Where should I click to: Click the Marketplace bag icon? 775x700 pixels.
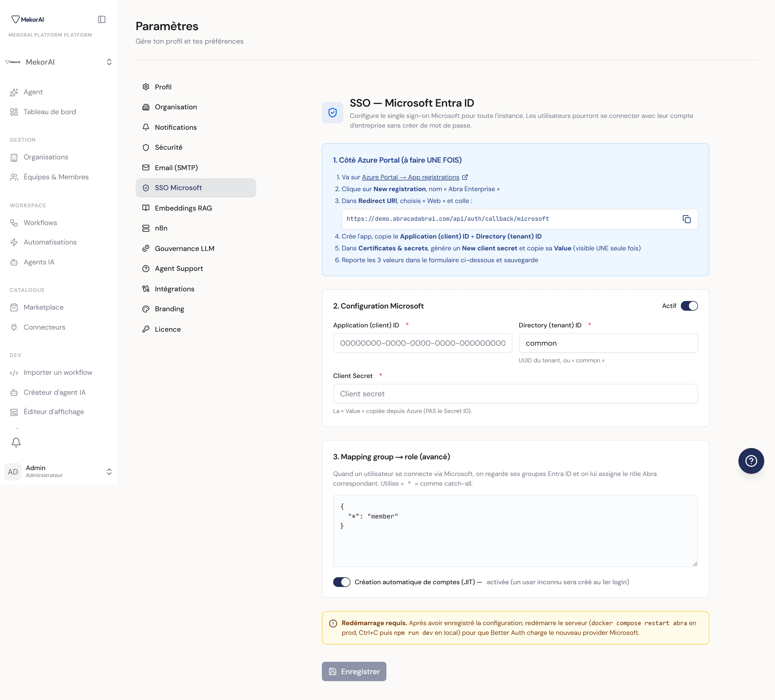click(x=14, y=307)
